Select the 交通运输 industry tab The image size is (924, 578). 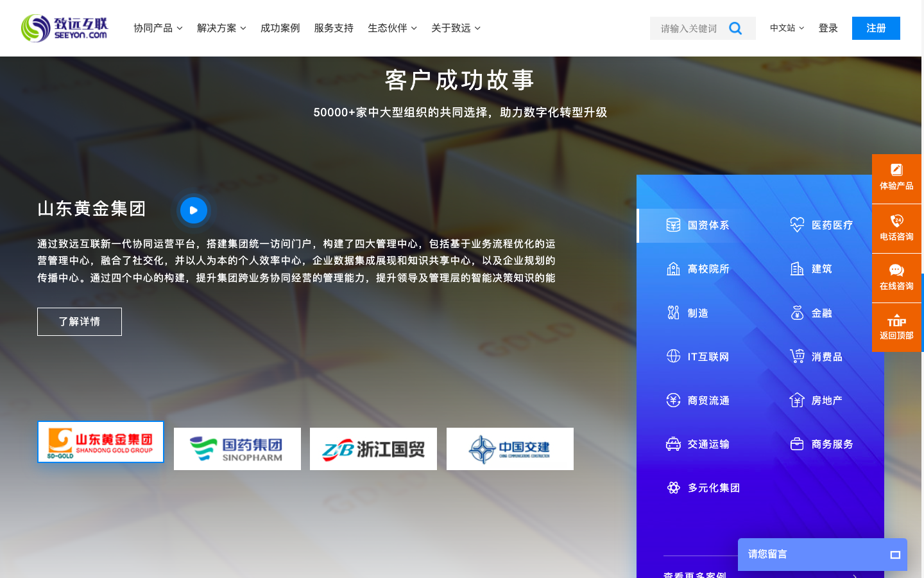coord(698,444)
